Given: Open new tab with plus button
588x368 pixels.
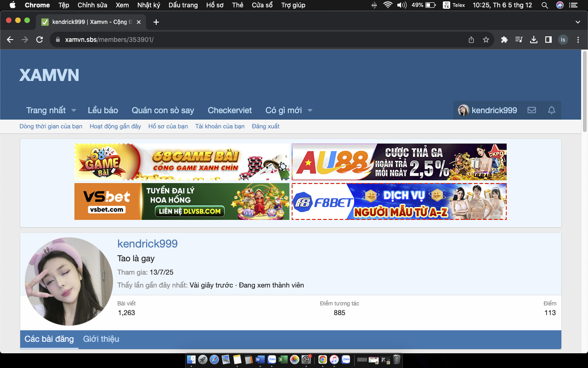Looking at the screenshot, I should 156,22.
